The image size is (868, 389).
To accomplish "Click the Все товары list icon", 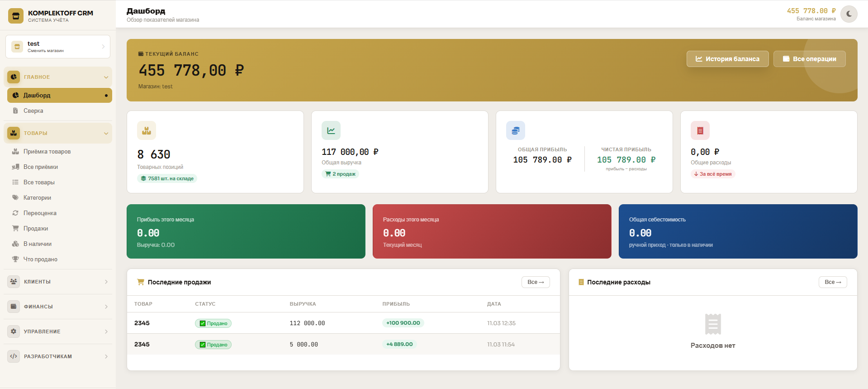I will click(x=15, y=182).
